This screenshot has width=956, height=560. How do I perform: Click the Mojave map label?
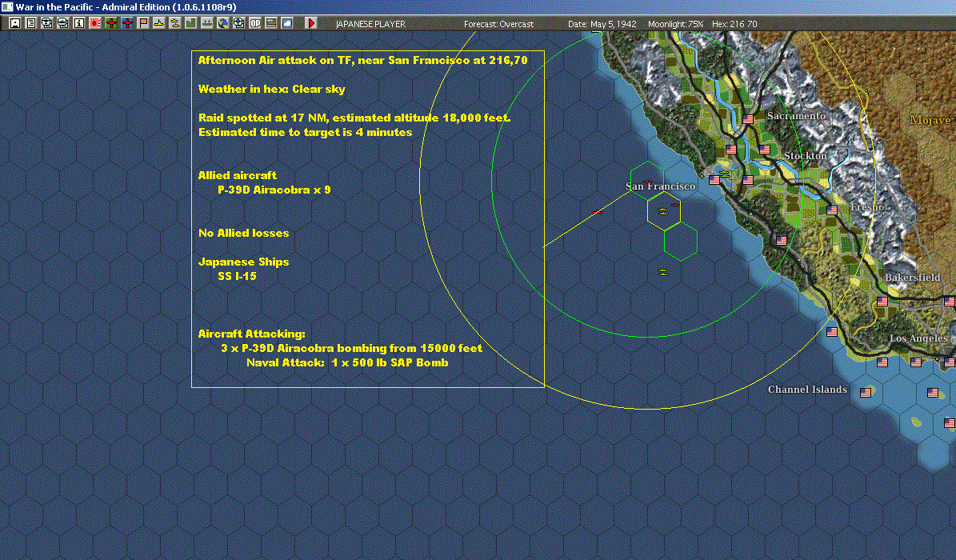pos(930,120)
